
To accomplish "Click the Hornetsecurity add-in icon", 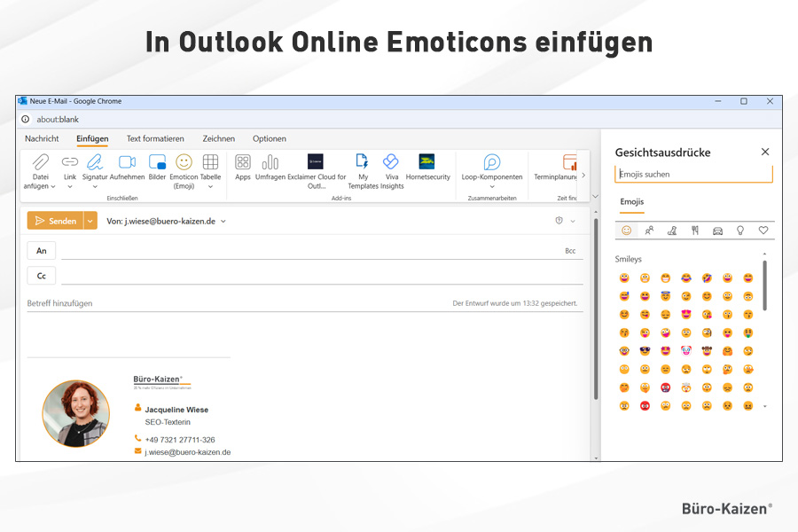I will pos(426,161).
